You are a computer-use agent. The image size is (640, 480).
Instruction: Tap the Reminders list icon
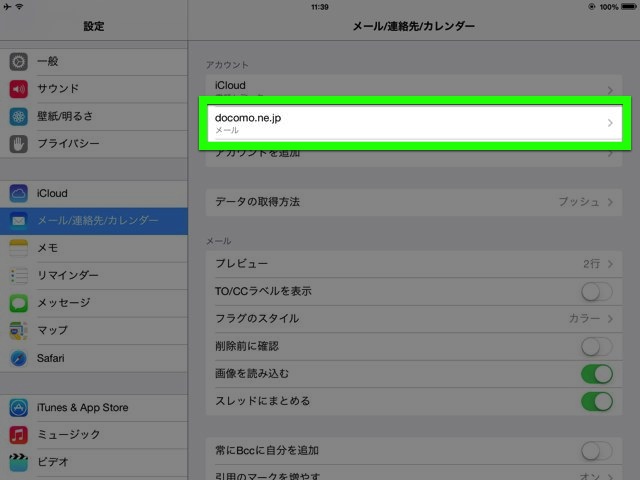(18, 276)
